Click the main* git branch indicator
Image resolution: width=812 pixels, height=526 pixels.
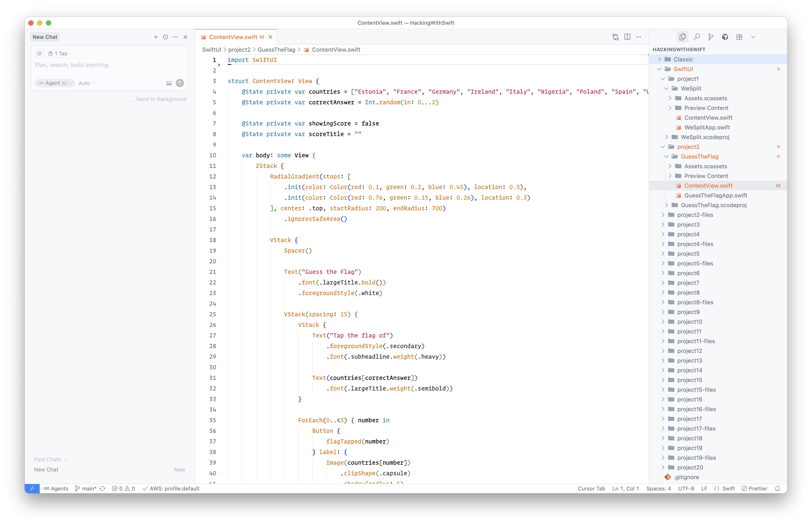[86, 488]
